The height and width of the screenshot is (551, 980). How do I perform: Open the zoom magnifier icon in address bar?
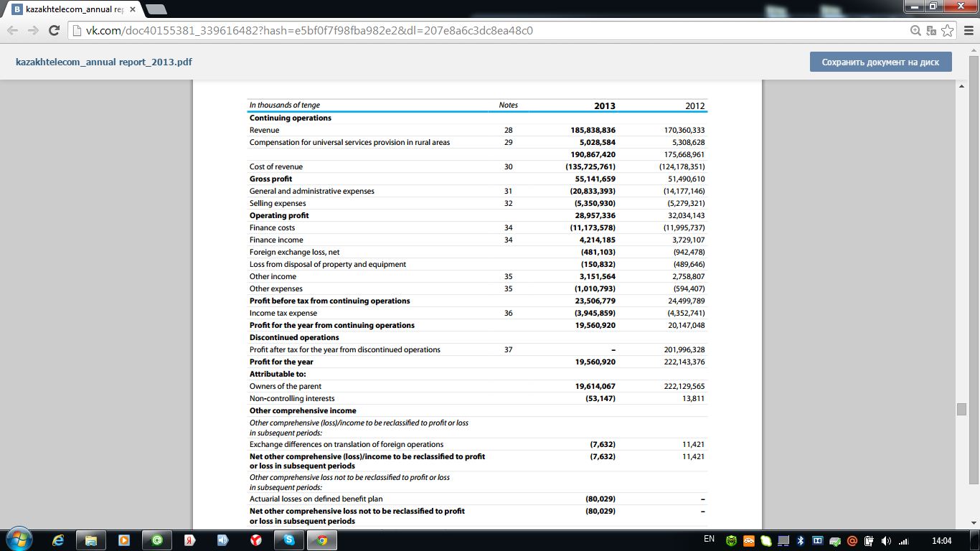click(915, 31)
